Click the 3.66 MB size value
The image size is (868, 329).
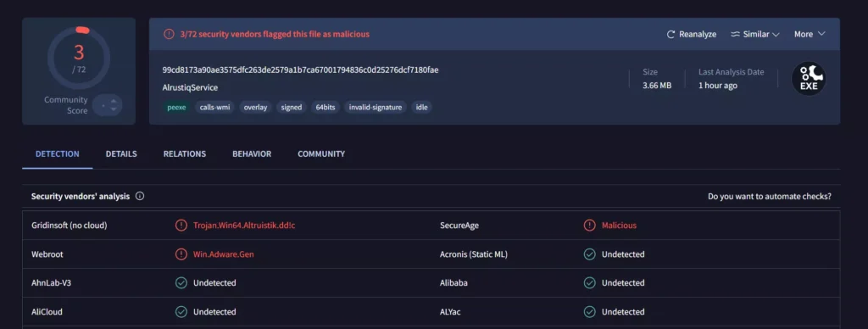[x=657, y=86]
